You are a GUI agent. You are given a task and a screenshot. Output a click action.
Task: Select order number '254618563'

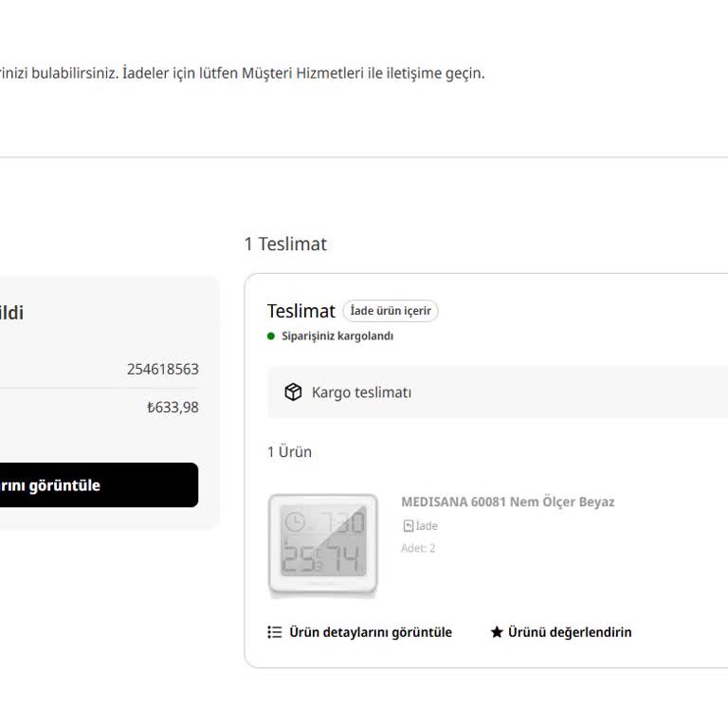tap(162, 369)
